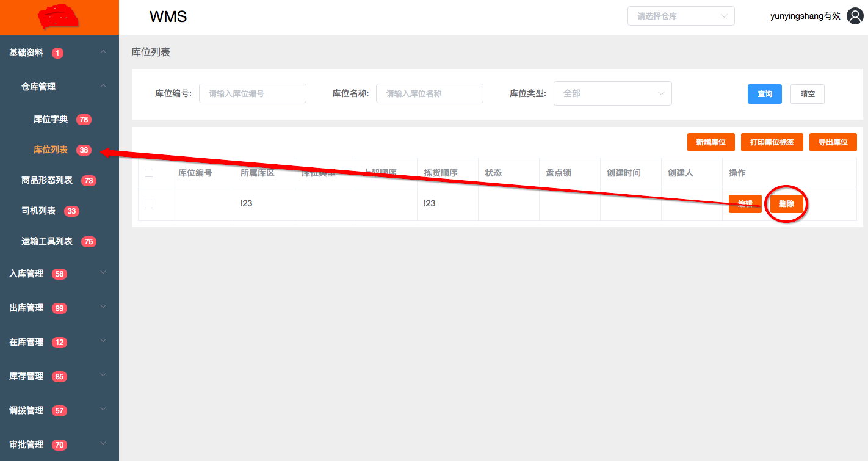The width and height of the screenshot is (868, 461).
Task: Click the 审批管理 menu label
Action: click(x=26, y=445)
